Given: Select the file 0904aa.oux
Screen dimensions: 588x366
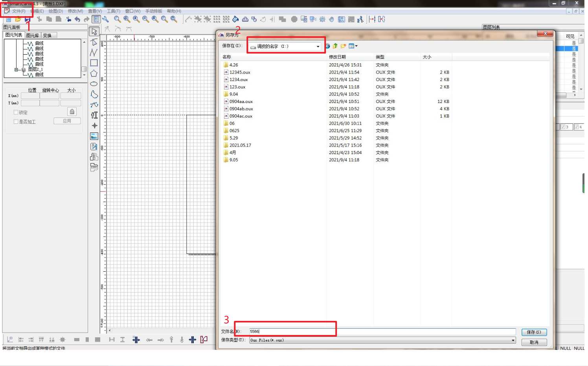Looking at the screenshot, I should 241,101.
